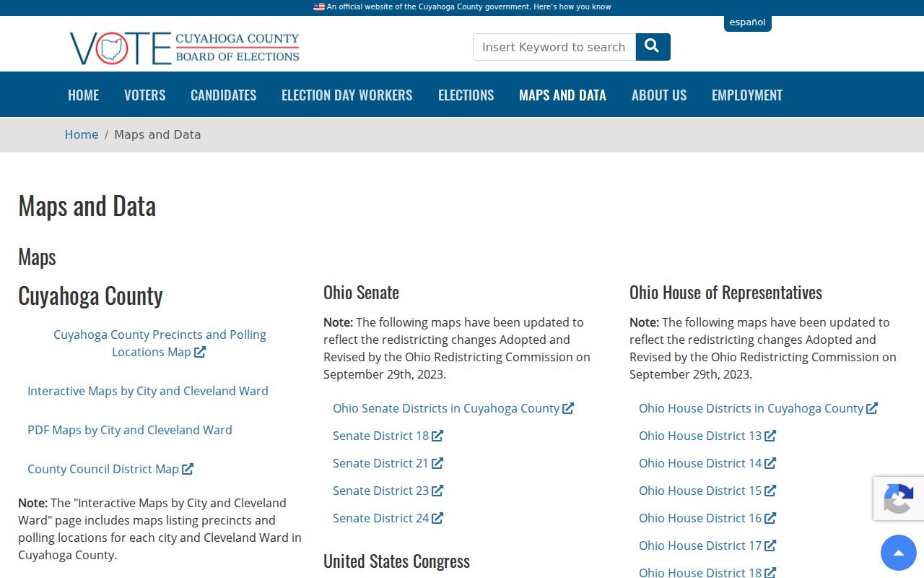Expand the "Here's how you know" banner
The height and width of the screenshot is (578, 924).
[x=572, y=7]
